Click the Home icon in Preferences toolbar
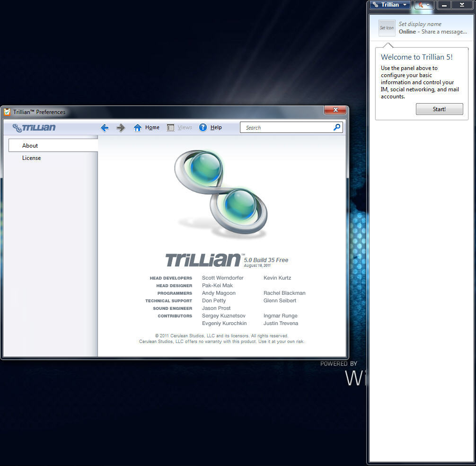Screen dimensions: 476x466 coord(137,127)
